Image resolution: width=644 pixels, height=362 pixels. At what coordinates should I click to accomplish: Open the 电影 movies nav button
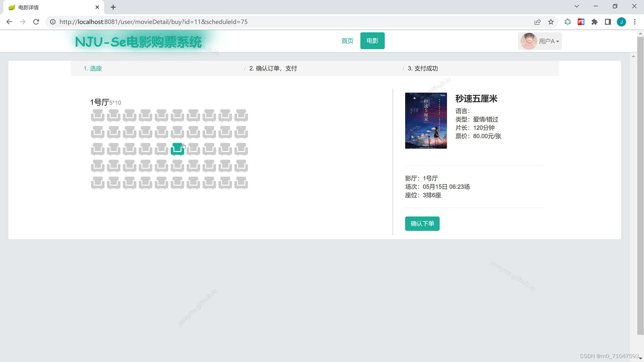coord(372,41)
